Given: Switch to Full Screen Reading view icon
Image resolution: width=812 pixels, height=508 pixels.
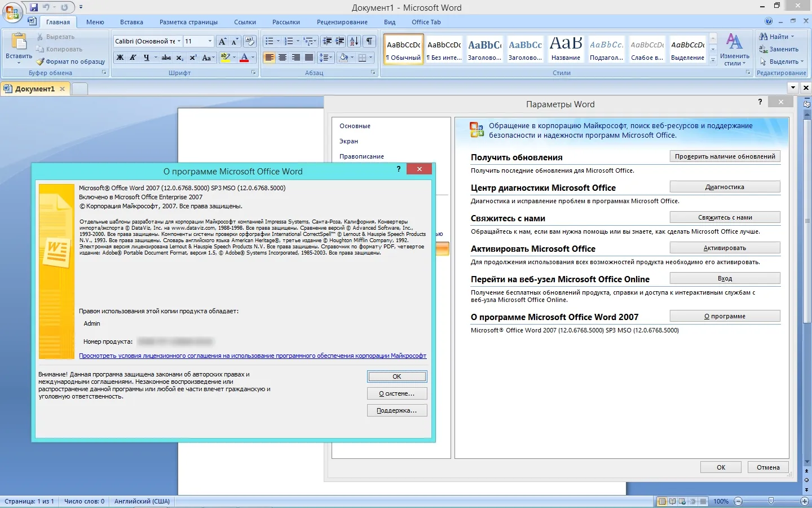Looking at the screenshot, I should pyautogui.click(x=672, y=501).
